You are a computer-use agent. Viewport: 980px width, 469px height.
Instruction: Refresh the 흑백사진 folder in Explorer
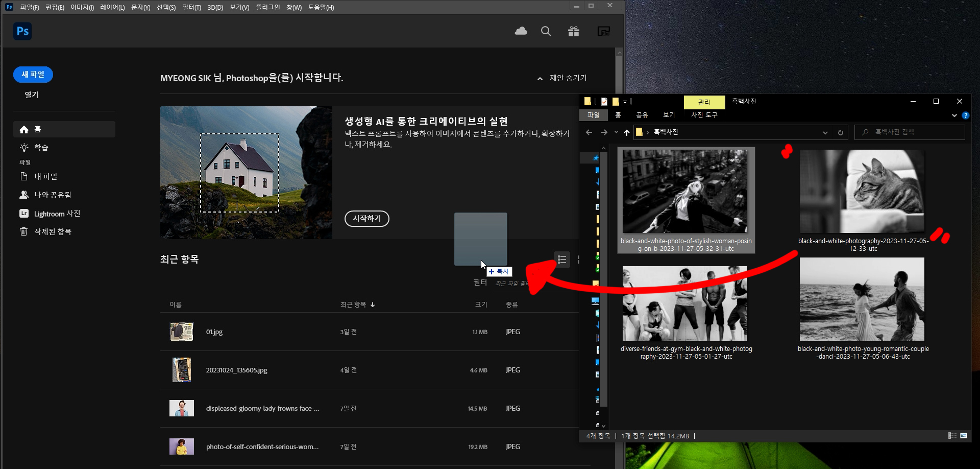(840, 132)
